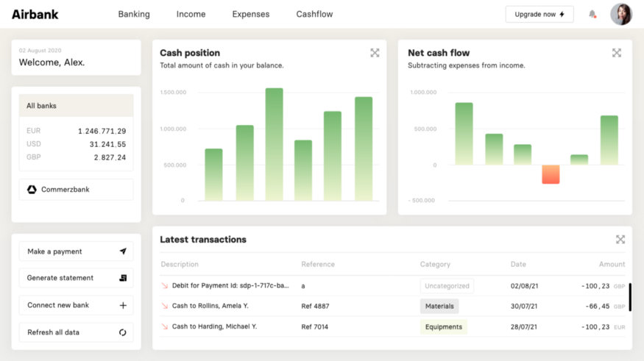644x361 pixels.
Task: Click the 'Welcome, Alex.' greeting
Action: pyautogui.click(x=52, y=62)
